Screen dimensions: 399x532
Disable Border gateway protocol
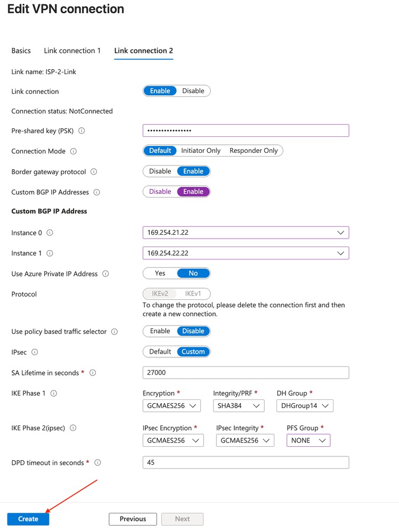coord(160,171)
